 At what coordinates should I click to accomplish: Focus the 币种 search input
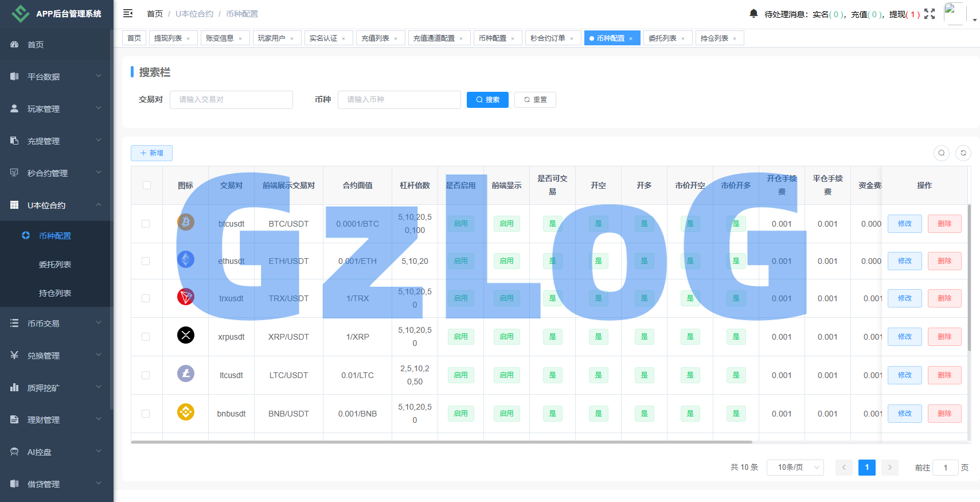point(399,99)
